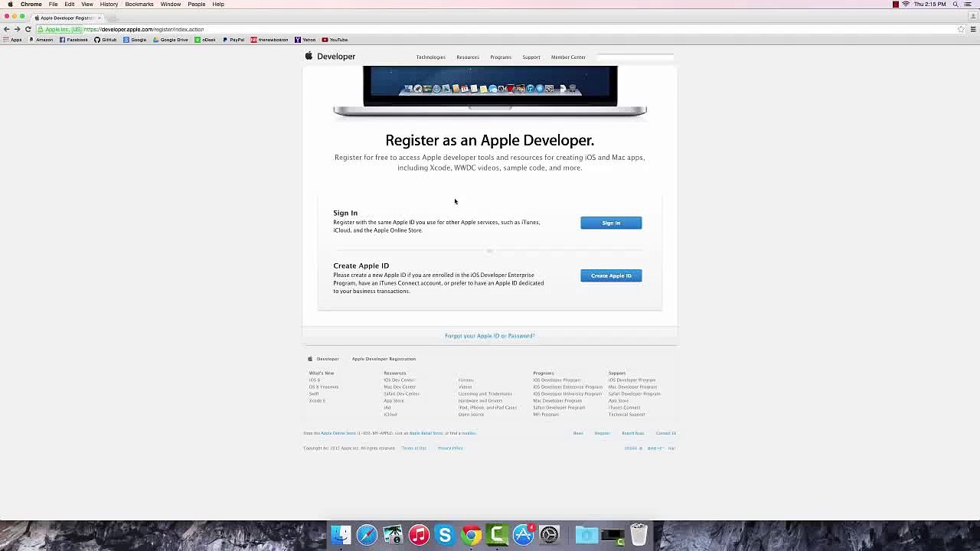
Task: Open the Trash in the dock
Action: [639, 534]
